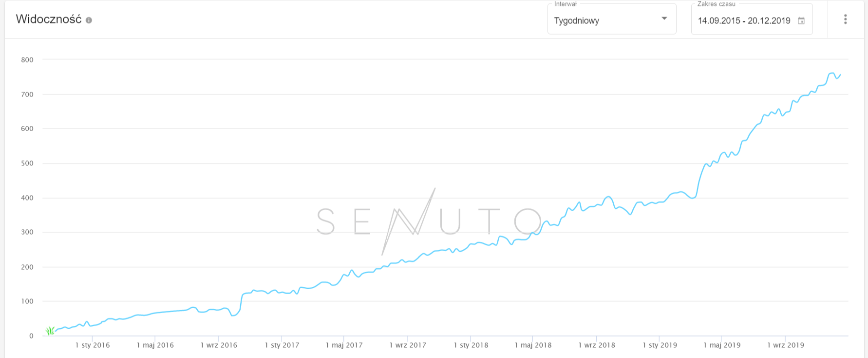
Task: Click the "1 wrz 2016" axis label
Action: point(219,345)
